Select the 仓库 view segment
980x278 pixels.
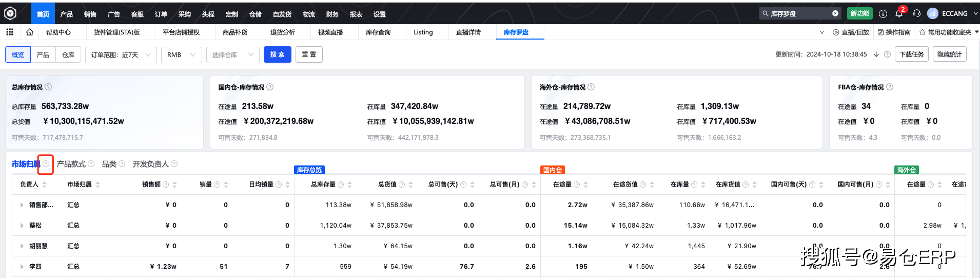[x=68, y=54]
